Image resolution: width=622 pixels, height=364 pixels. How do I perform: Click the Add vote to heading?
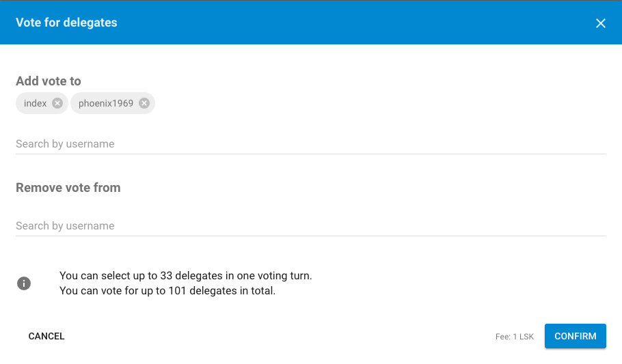(x=49, y=81)
